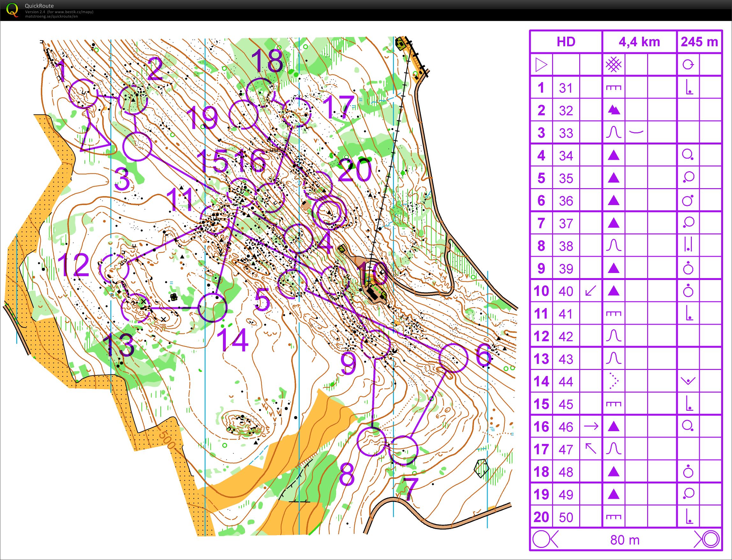
Task: Open the matstroeng.se/quickroute/en link
Action: click(51, 16)
